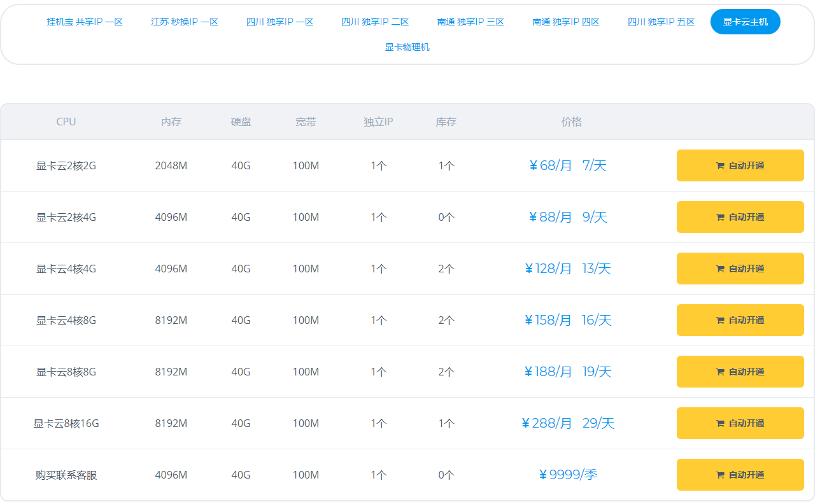Open 南通 独享IP 三区 category

[471, 22]
